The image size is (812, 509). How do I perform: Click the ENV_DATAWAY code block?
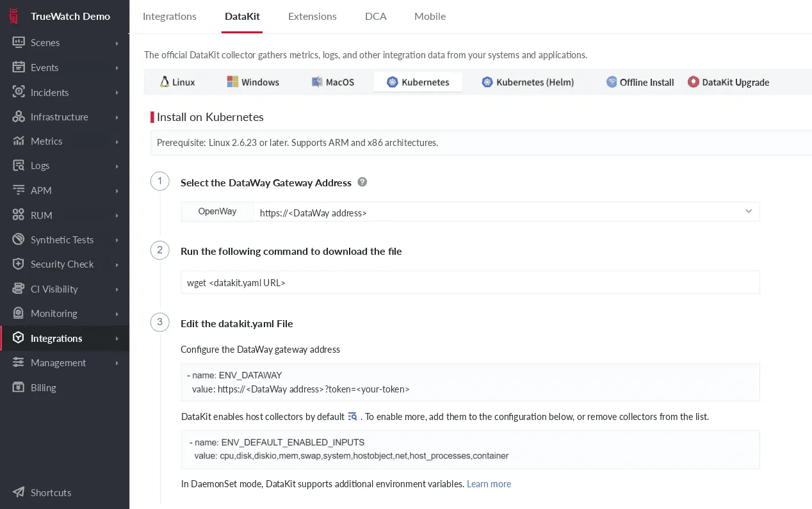click(x=470, y=382)
